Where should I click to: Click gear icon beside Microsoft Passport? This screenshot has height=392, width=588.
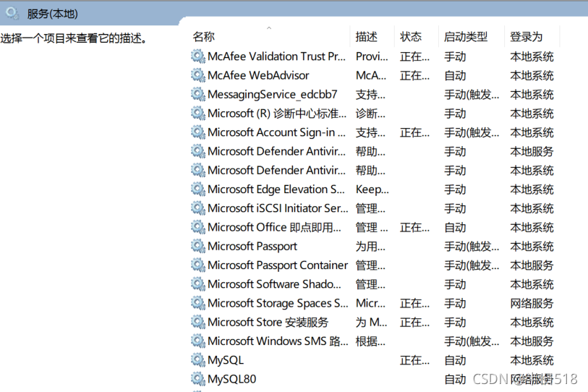pyautogui.click(x=198, y=246)
